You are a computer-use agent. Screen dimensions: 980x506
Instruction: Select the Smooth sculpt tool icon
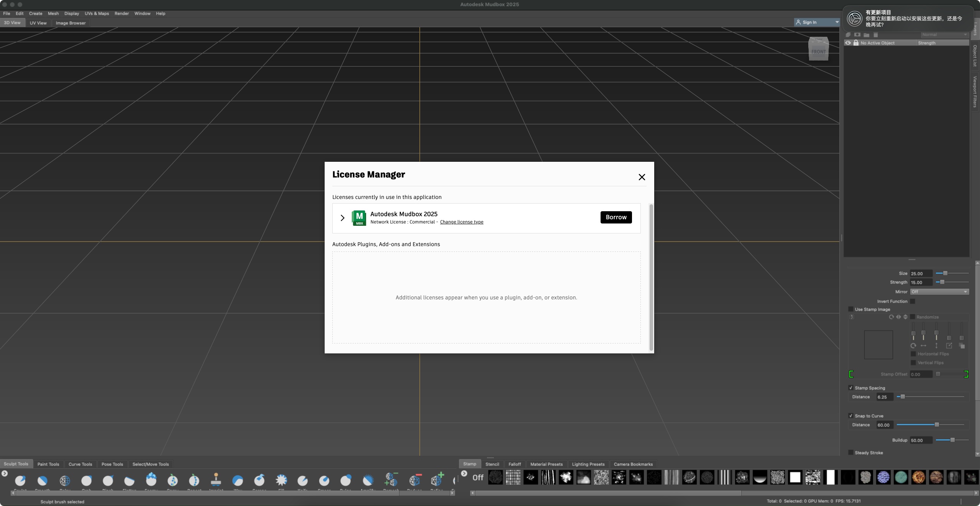(41, 480)
